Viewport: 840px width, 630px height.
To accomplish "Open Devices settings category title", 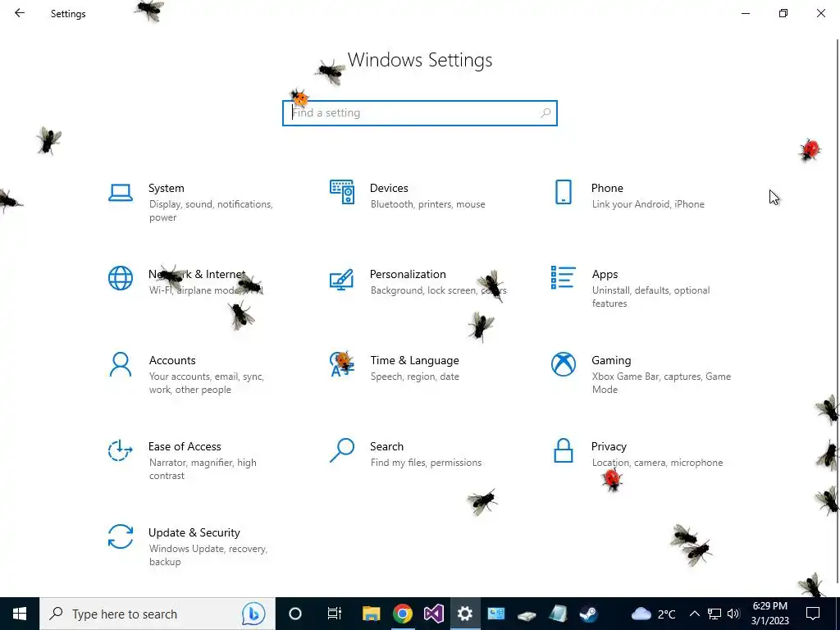I will click(389, 188).
